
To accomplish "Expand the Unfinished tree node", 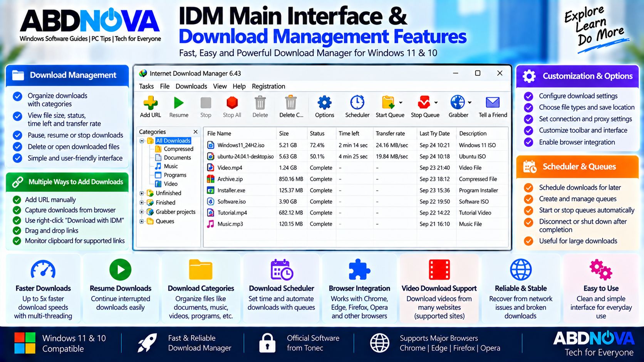I will (142, 193).
